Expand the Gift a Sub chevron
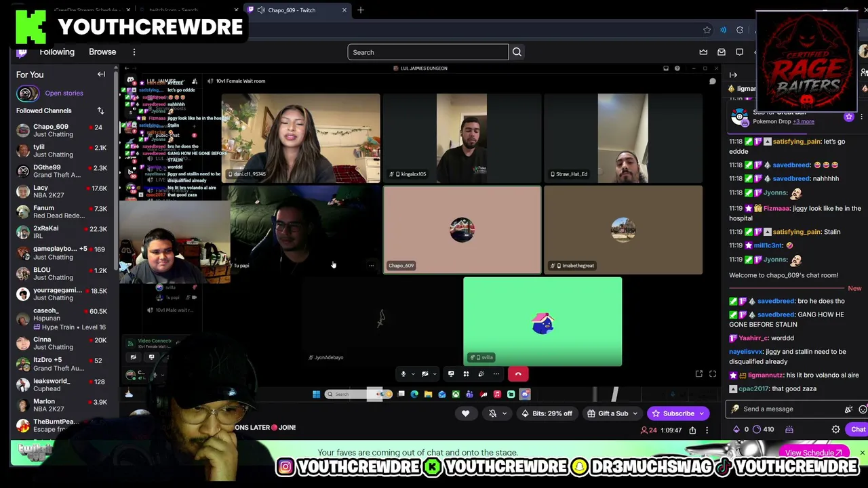The width and height of the screenshot is (868, 488). click(635, 413)
